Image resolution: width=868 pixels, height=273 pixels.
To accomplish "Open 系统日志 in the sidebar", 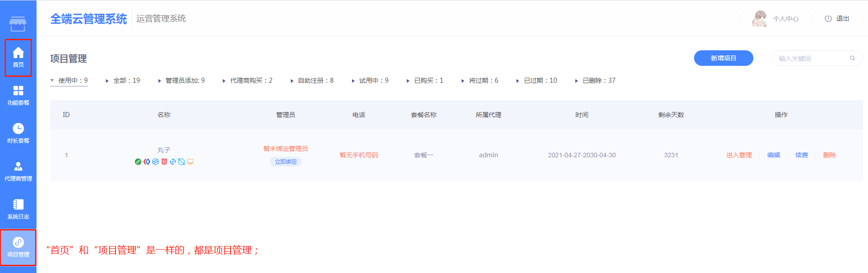I will click(18, 209).
